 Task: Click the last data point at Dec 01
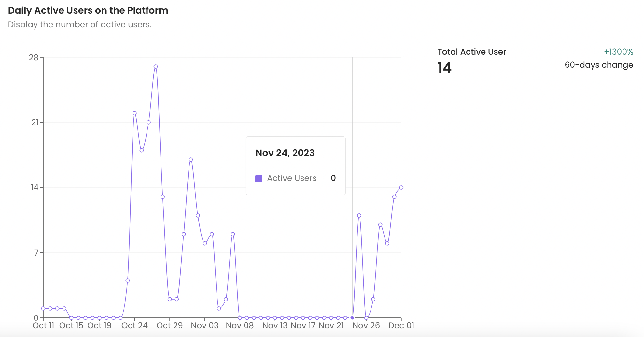point(401,188)
